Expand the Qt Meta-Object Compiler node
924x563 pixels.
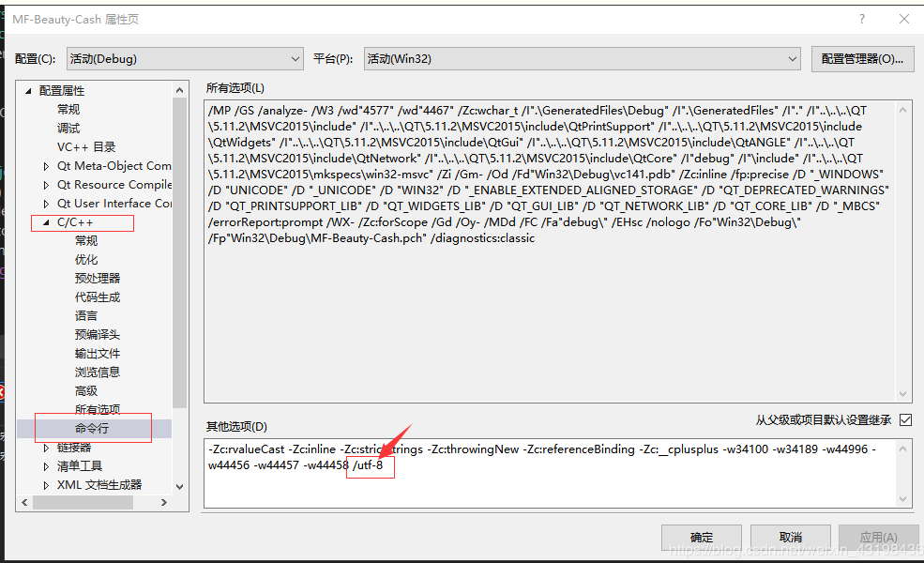click(x=44, y=165)
